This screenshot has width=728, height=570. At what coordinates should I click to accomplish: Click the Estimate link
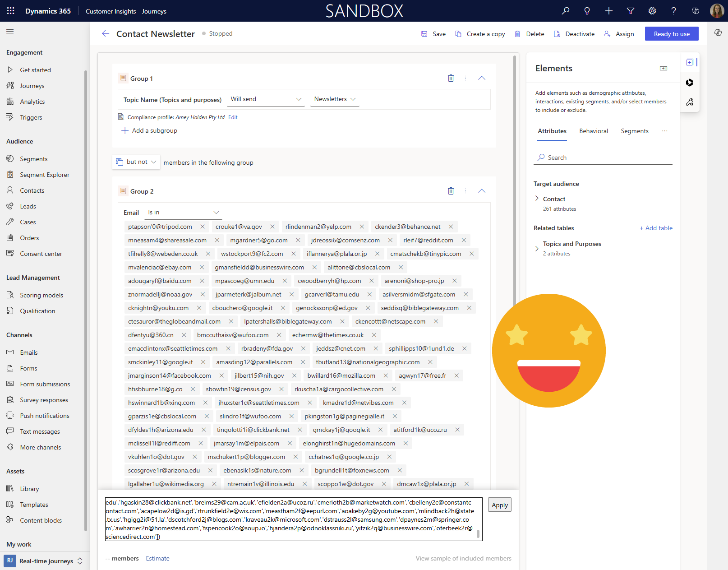(157, 558)
